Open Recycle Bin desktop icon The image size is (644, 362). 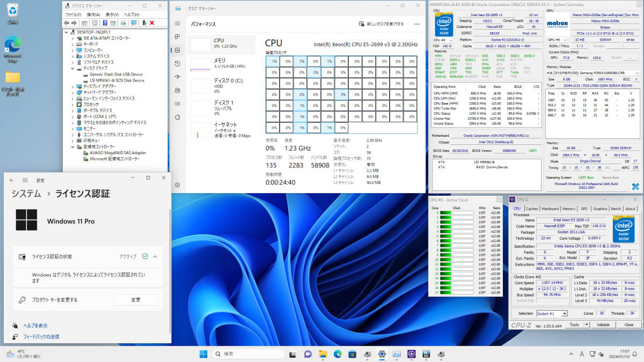[12, 13]
